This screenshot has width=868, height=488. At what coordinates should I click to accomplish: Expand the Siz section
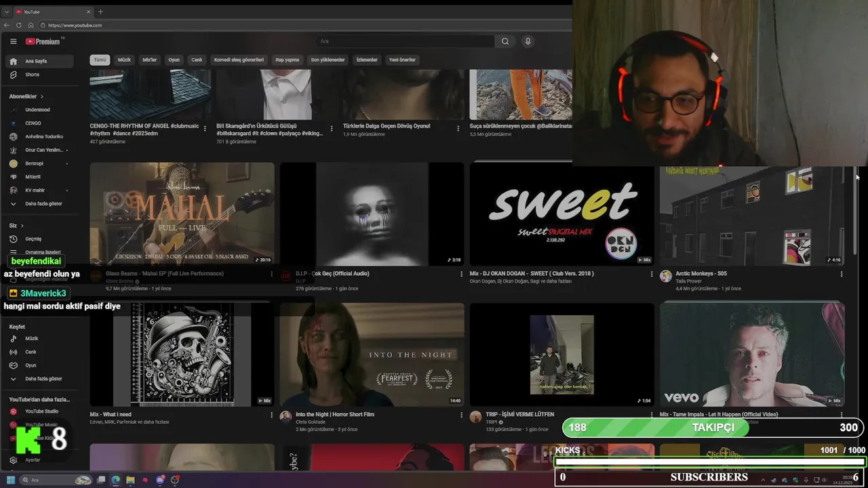click(16, 225)
